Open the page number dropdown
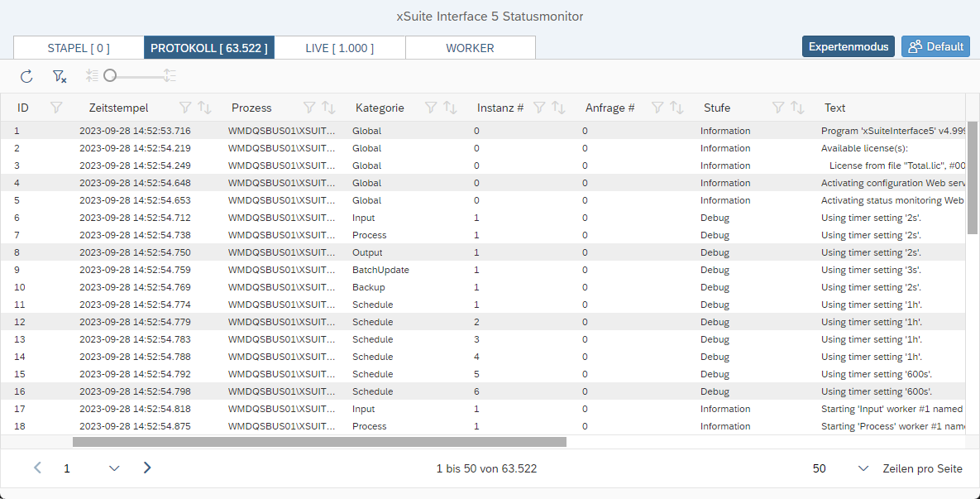 coord(113,468)
